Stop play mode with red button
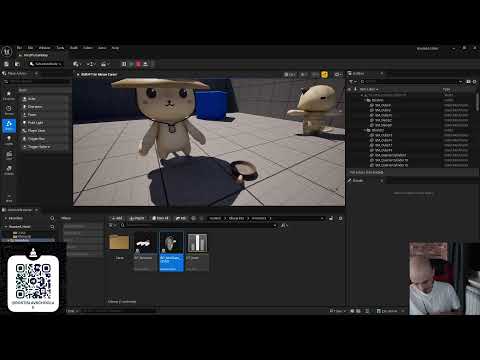 (x=138, y=64)
